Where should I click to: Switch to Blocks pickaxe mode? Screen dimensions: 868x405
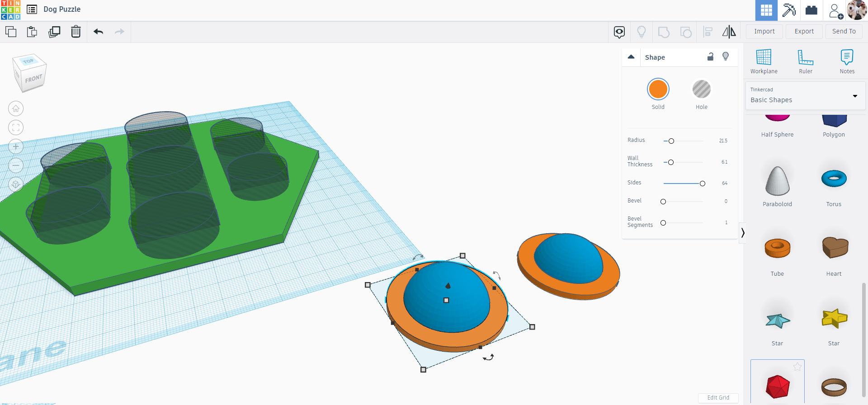[789, 10]
